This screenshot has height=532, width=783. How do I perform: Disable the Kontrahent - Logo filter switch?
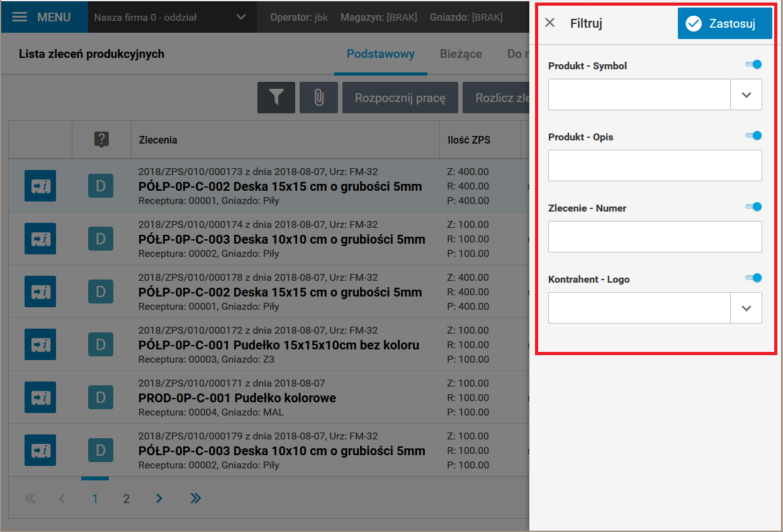(x=753, y=278)
